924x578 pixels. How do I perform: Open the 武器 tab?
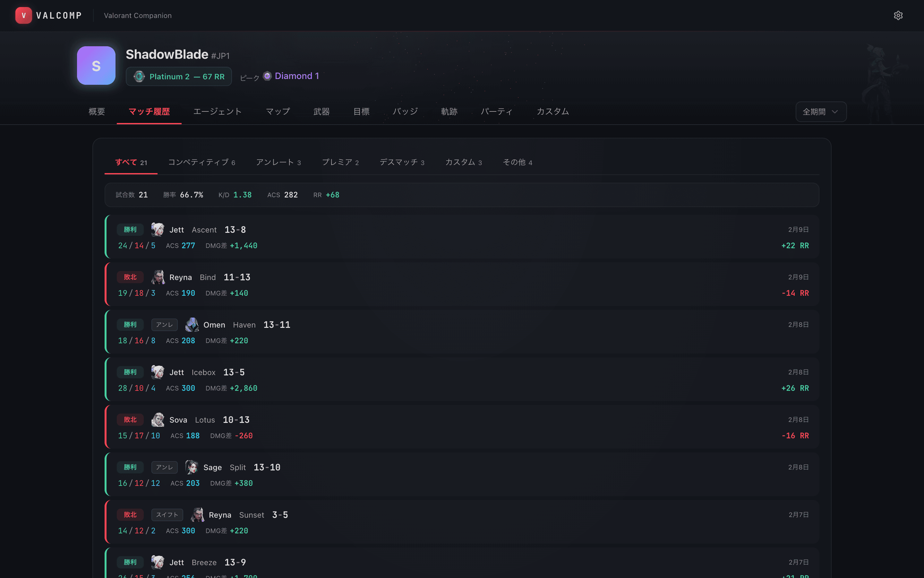click(x=321, y=112)
